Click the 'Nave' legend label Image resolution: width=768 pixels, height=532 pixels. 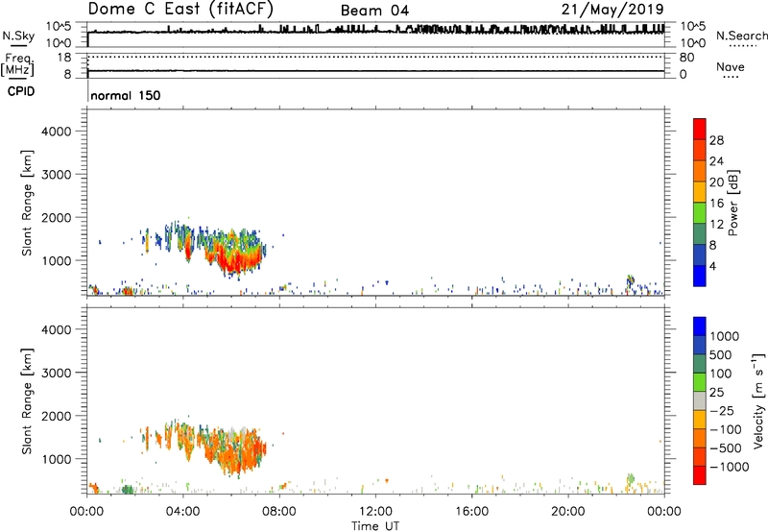pyautogui.click(x=731, y=66)
